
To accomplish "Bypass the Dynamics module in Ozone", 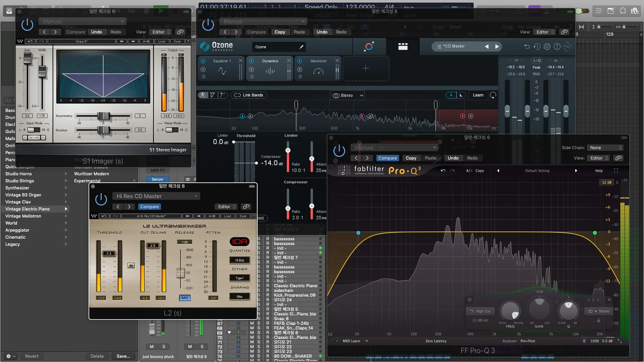I will [x=251, y=61].
